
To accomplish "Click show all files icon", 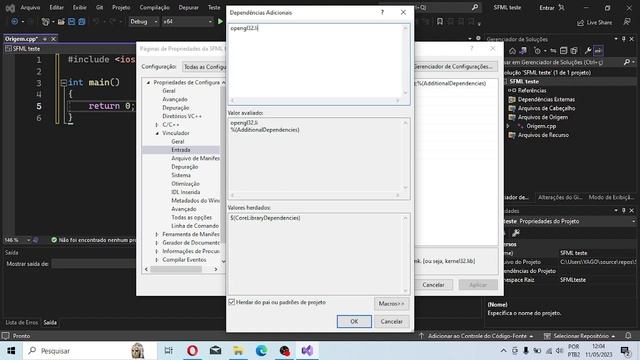I will (574, 51).
